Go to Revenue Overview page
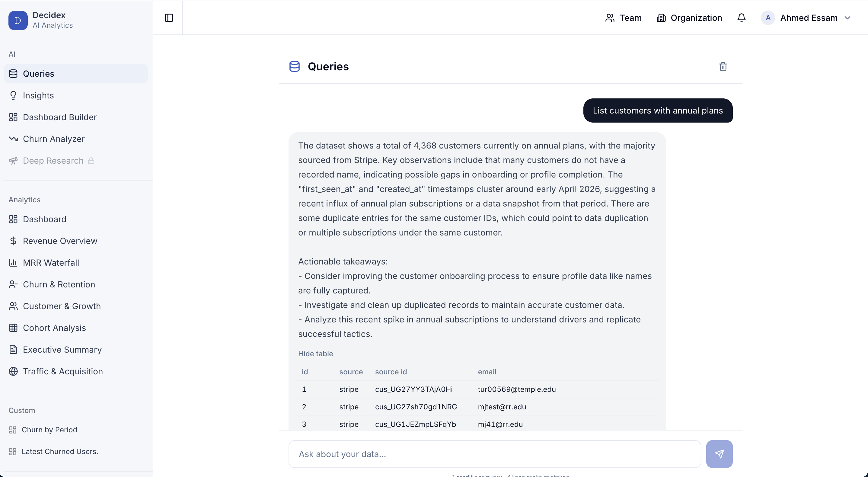This screenshot has height=477, width=868. pos(60,241)
